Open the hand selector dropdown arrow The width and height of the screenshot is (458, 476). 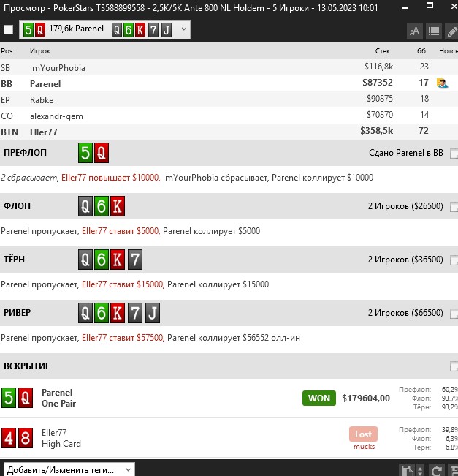pyautogui.click(x=183, y=29)
